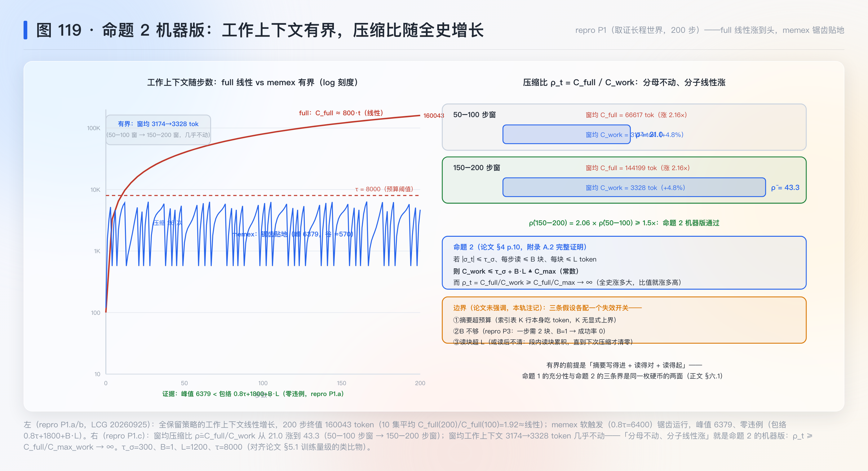The height and width of the screenshot is (471, 868).
Task: Click y-axis tick label '100K'
Action: (x=94, y=128)
